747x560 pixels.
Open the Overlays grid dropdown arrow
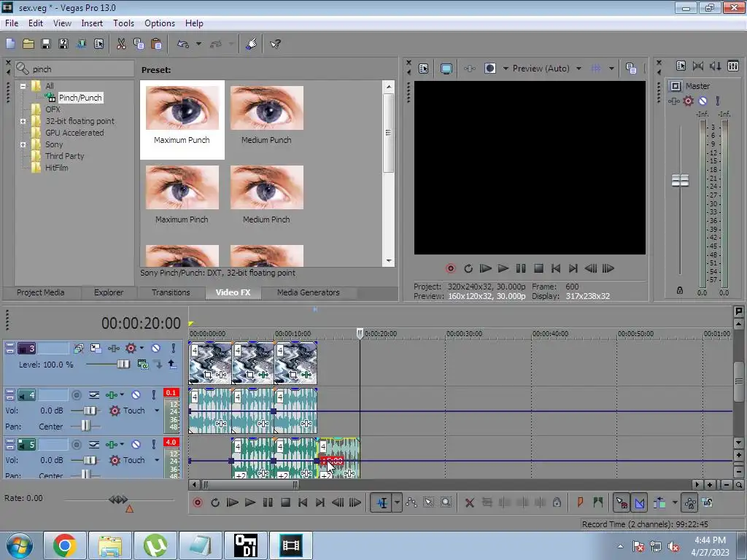611,69
